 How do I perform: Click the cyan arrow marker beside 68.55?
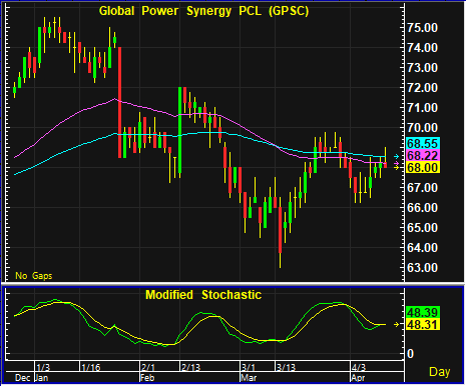(x=396, y=156)
